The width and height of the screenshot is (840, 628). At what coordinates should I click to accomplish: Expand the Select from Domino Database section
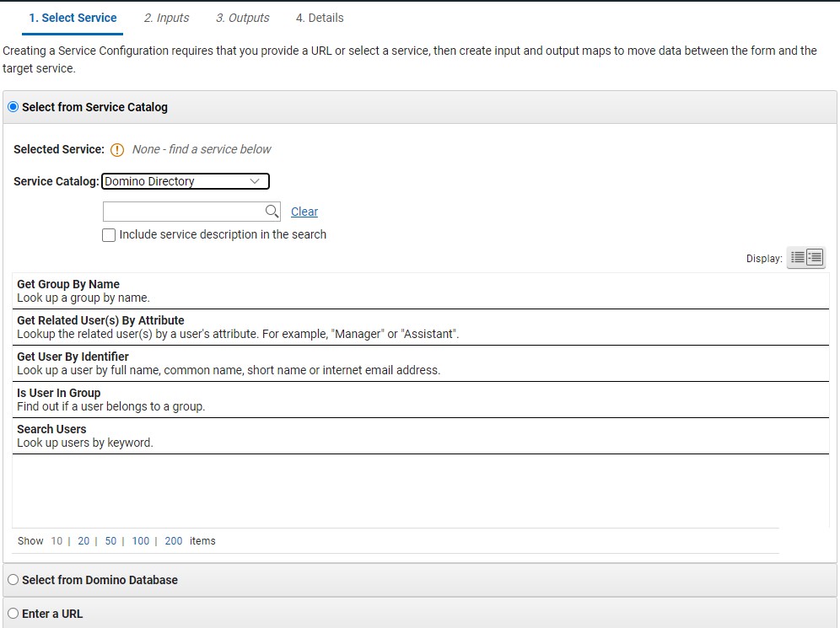point(100,580)
